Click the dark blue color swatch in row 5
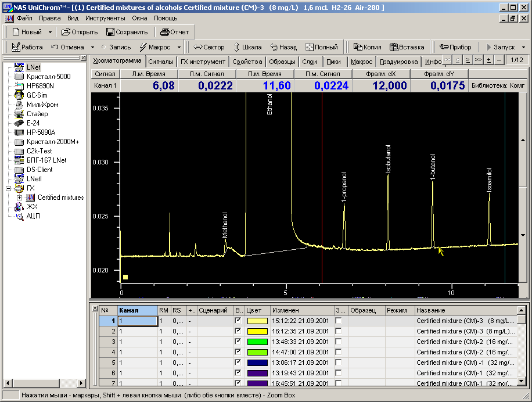The image size is (532, 402). pos(257,363)
